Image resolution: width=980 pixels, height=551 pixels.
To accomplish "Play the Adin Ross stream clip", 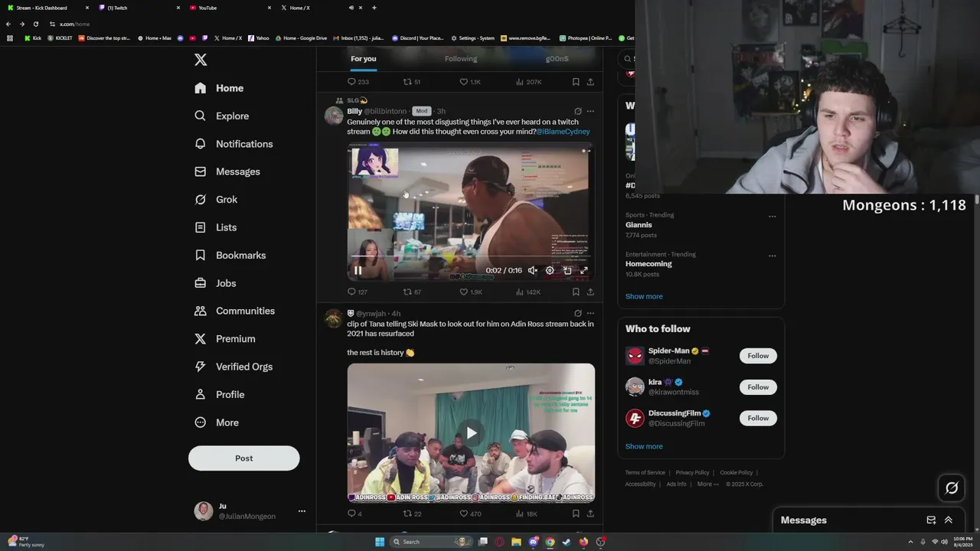I will [471, 433].
